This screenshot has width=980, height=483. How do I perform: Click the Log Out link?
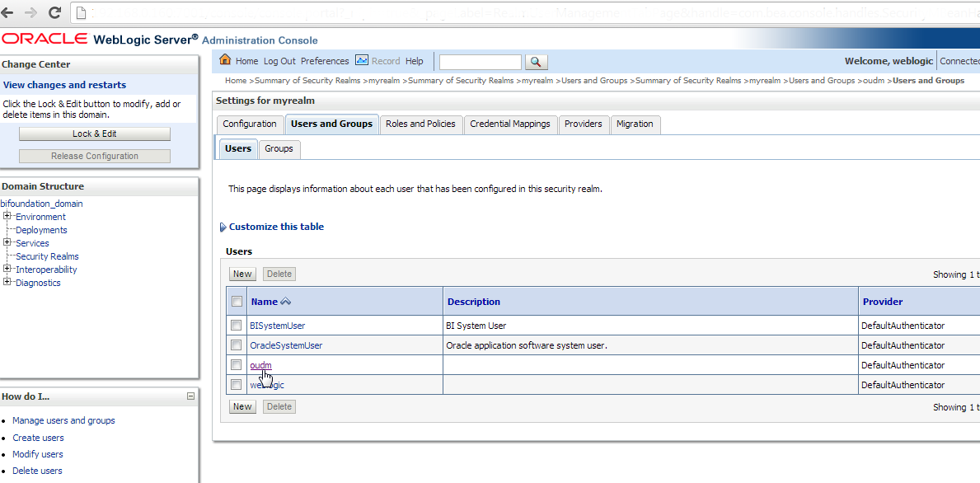pos(279,61)
